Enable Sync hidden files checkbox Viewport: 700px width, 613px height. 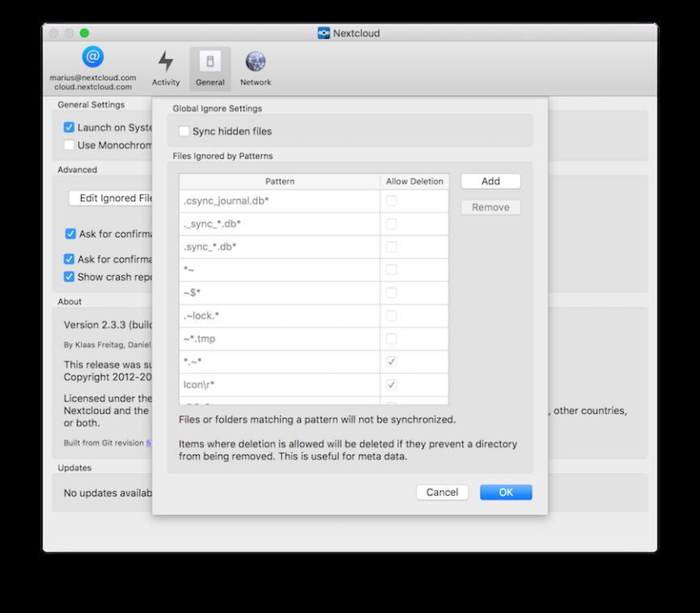(x=185, y=131)
